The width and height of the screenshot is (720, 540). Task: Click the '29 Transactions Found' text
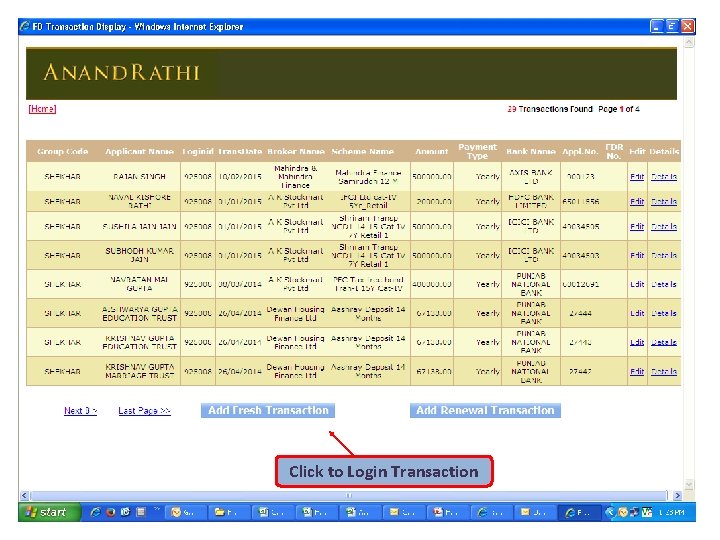[550, 109]
